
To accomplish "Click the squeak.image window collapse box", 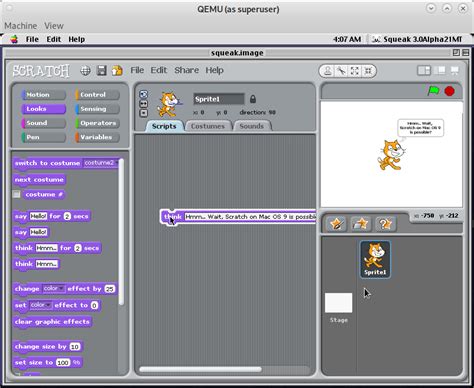I will click(466, 52).
